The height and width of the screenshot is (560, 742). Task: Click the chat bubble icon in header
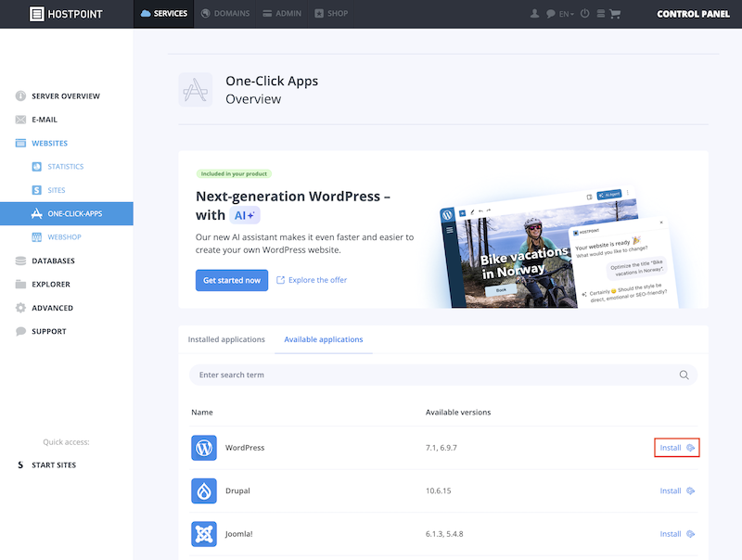pyautogui.click(x=550, y=14)
